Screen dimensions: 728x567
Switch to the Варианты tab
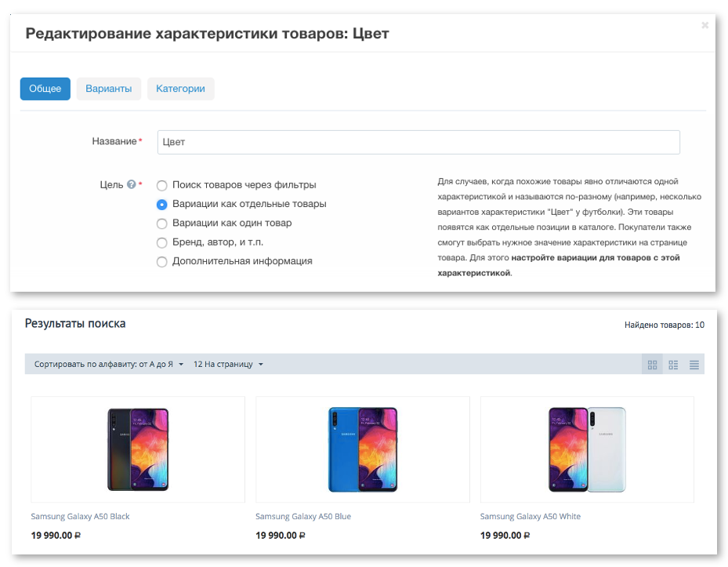[109, 89]
